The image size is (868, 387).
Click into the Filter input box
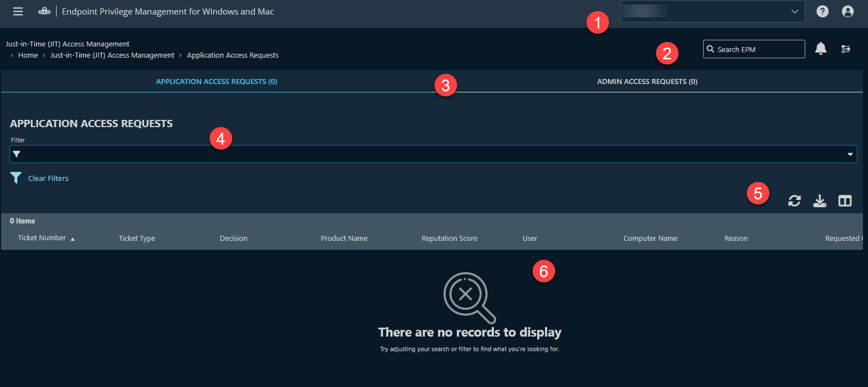click(433, 154)
